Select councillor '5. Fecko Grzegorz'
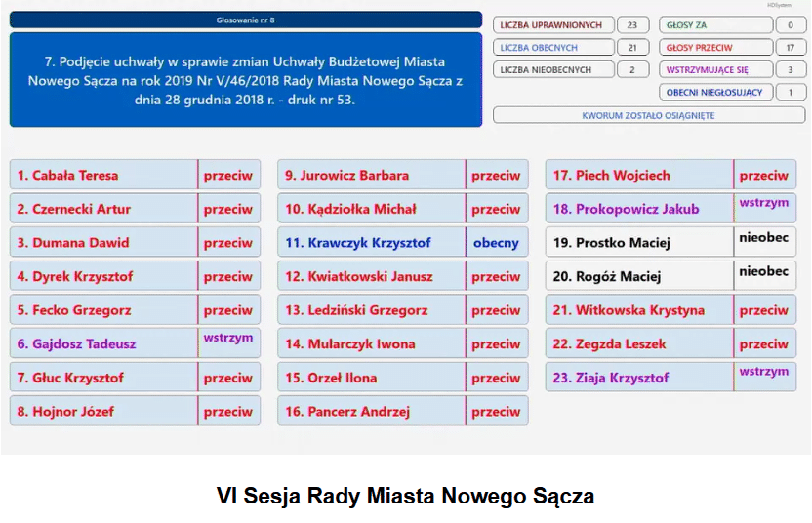Viewport: 812px width, 523px height. 103,309
